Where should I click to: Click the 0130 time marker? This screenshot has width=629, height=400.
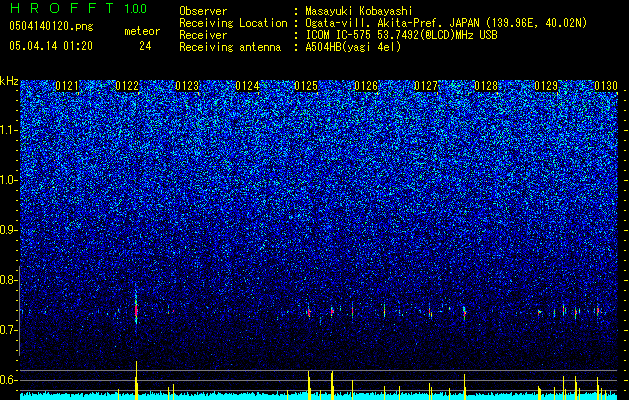(606, 86)
